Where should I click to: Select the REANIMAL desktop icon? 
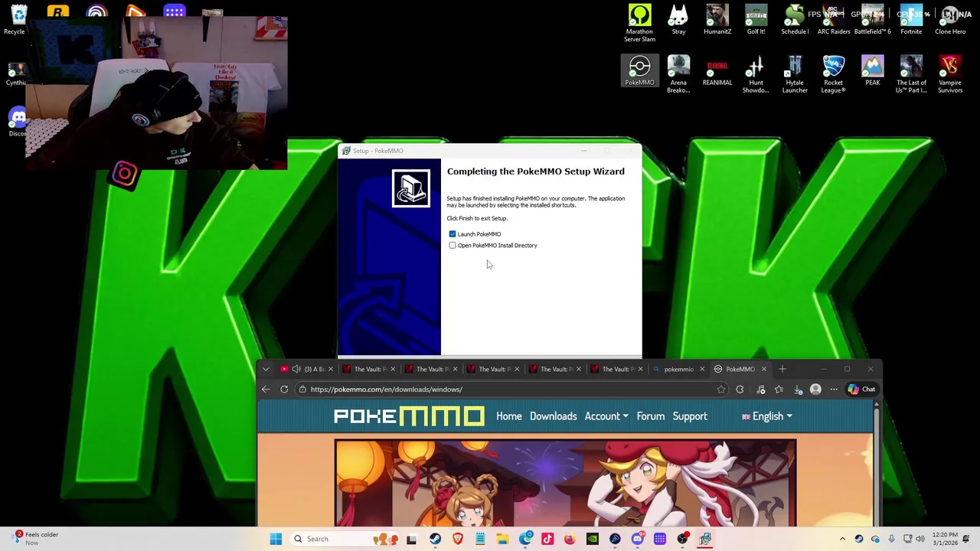[717, 71]
